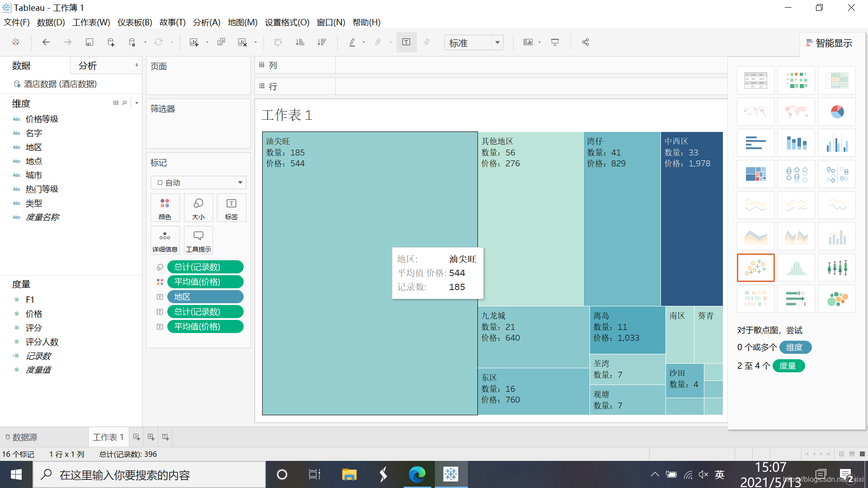The height and width of the screenshot is (488, 868).
Task: Click the 平均值(价格) color pill
Action: pos(205,282)
